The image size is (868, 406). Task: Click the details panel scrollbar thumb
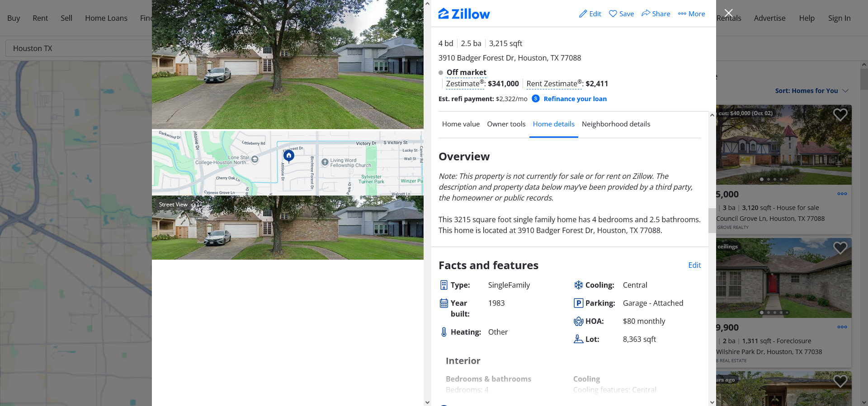click(712, 220)
